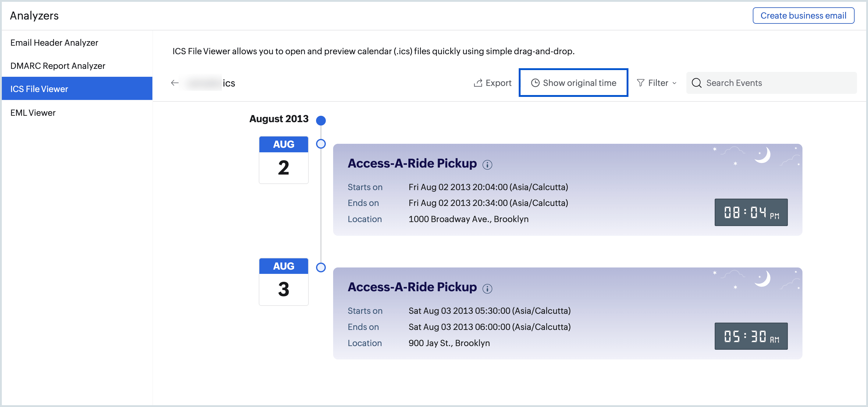
Task: Click in the Search Events field
Action: point(772,83)
